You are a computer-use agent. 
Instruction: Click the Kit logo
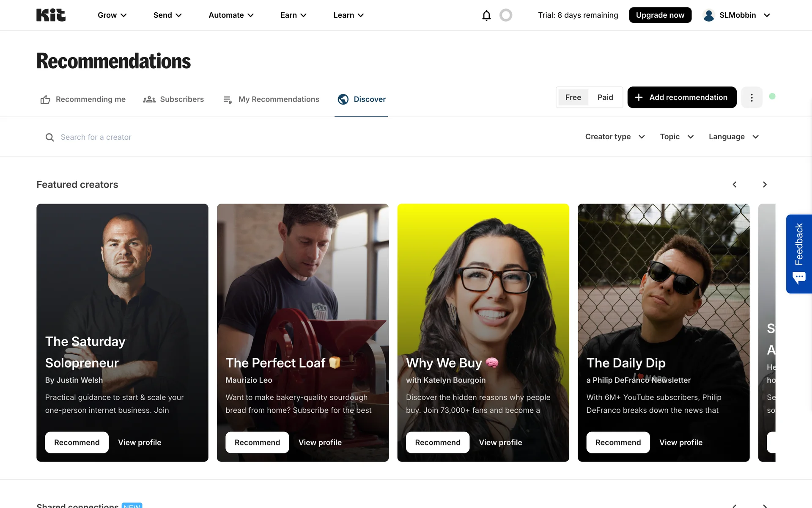pos(51,15)
